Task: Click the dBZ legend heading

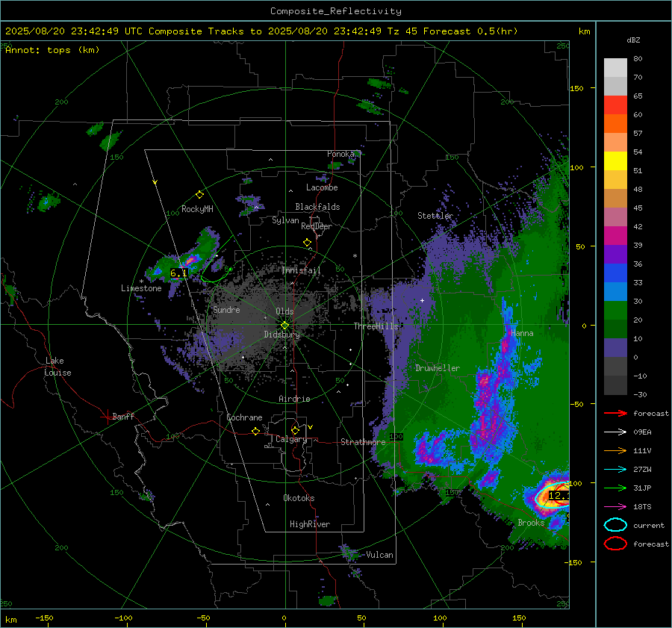Action: pos(633,40)
